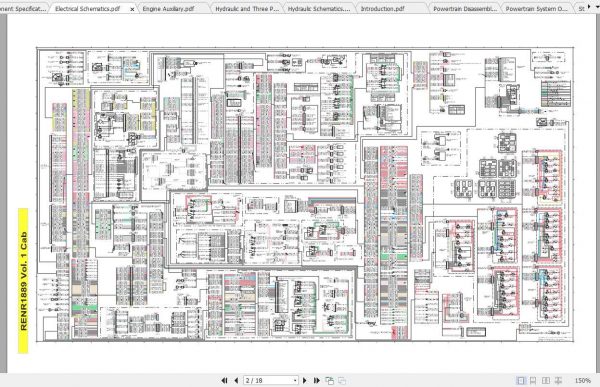600x387 pixels.
Task: Switch to the Hydraulic Schematics tab
Action: [x=319, y=8]
